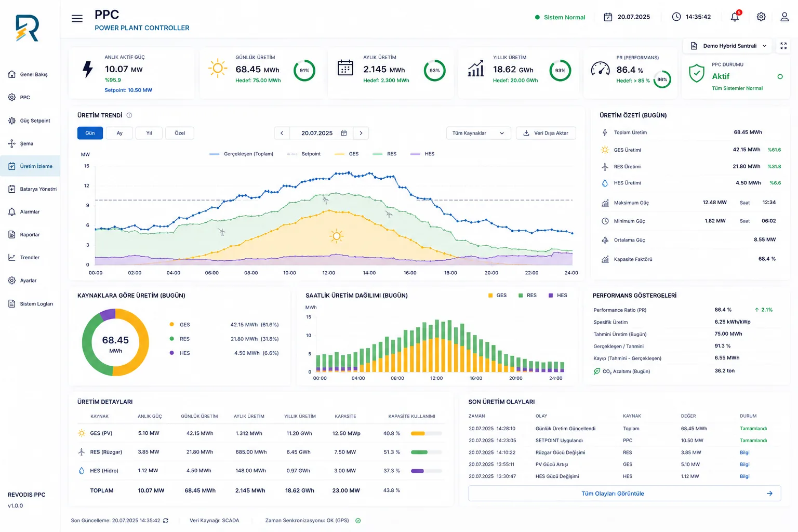Toggle HES series in trend legend
This screenshot has width=798, height=532.
tap(422, 154)
